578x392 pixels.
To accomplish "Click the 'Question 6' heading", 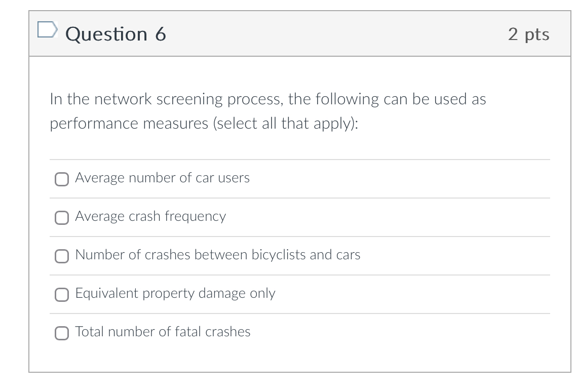I will point(116,34).
